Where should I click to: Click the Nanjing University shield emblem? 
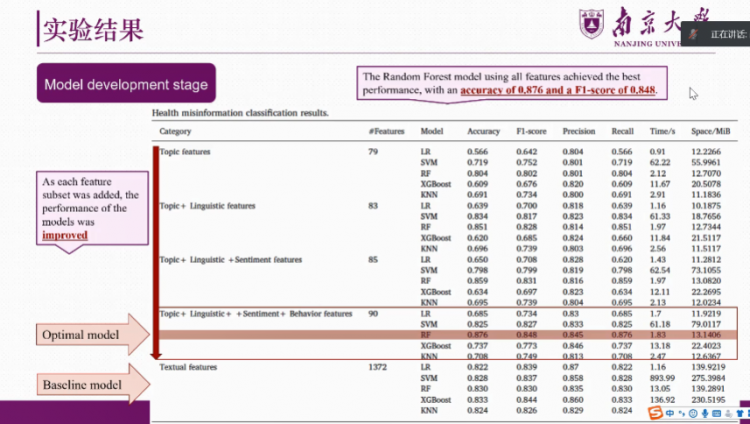coord(591,23)
